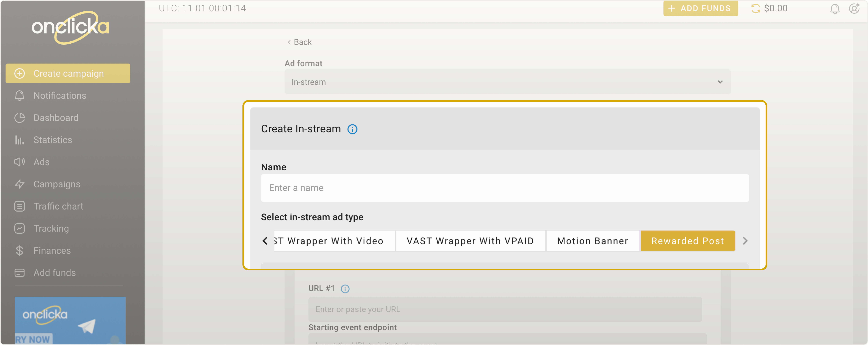The width and height of the screenshot is (868, 345).
Task: Click the Campaigns lightning icon
Action: click(20, 184)
